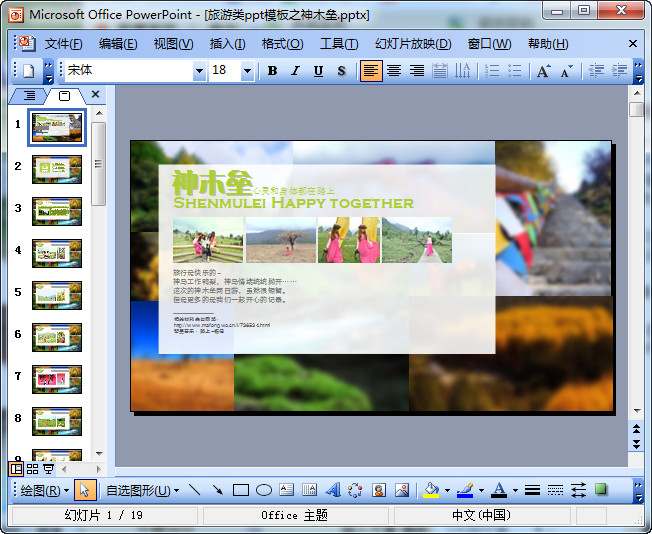Open the font color dropdown arrow
Screen dimensions: 652x534
click(x=515, y=491)
